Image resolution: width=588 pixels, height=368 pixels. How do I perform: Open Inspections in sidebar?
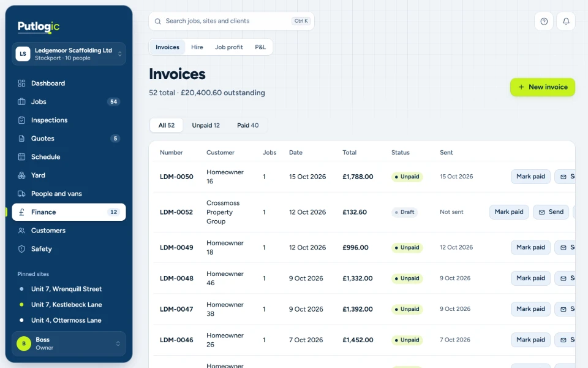[x=69, y=120]
